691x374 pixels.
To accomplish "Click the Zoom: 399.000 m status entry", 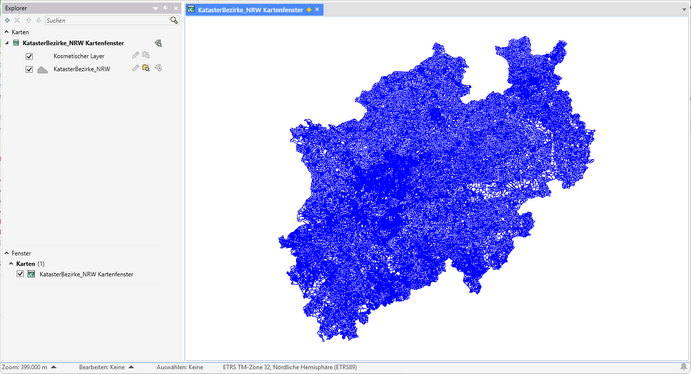I will coord(24,367).
